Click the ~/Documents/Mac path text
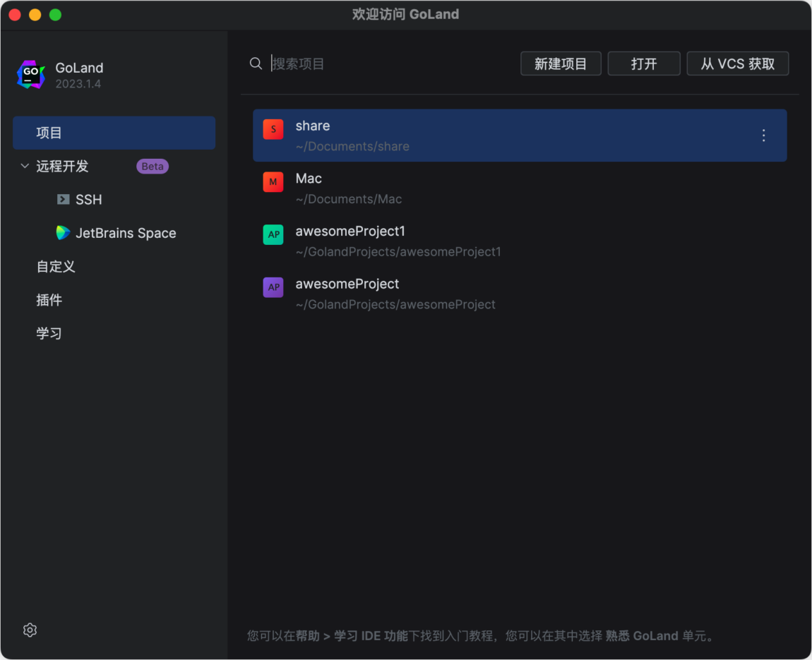This screenshot has height=660, width=812. (x=349, y=199)
